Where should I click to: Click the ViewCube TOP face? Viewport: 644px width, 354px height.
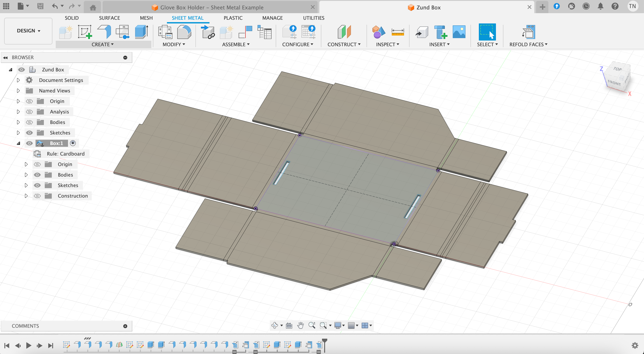(x=617, y=69)
